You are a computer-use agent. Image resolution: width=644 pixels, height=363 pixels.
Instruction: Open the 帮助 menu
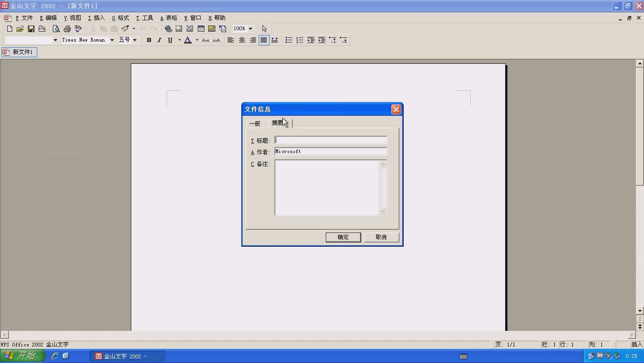pos(217,18)
